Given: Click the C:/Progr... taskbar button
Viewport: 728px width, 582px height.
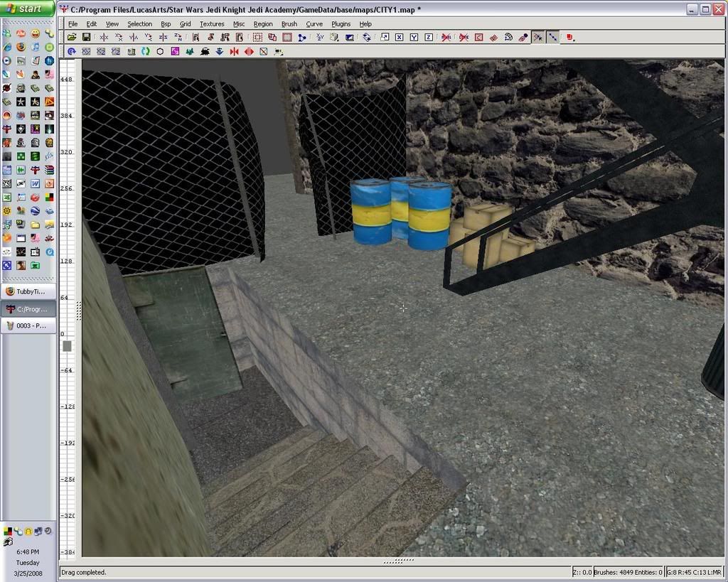Looking at the screenshot, I should [x=28, y=308].
